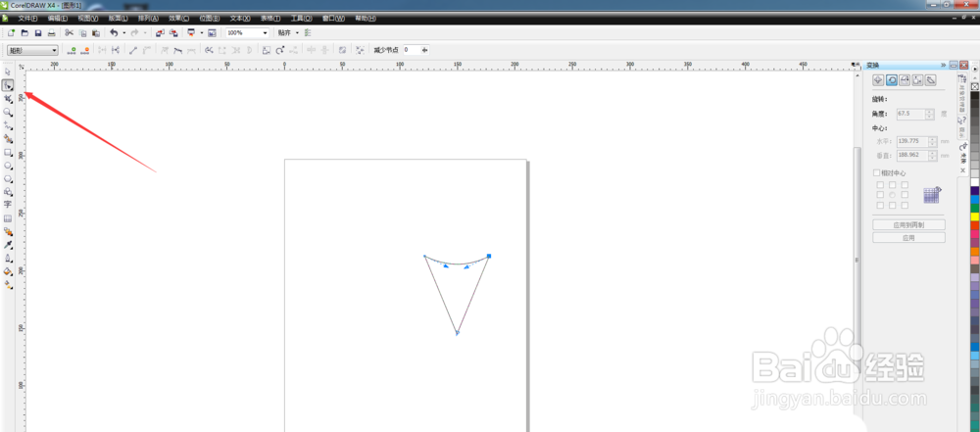The width and height of the screenshot is (980, 432).
Task: Open the Rotate tab in Transform docker
Action: (892, 80)
